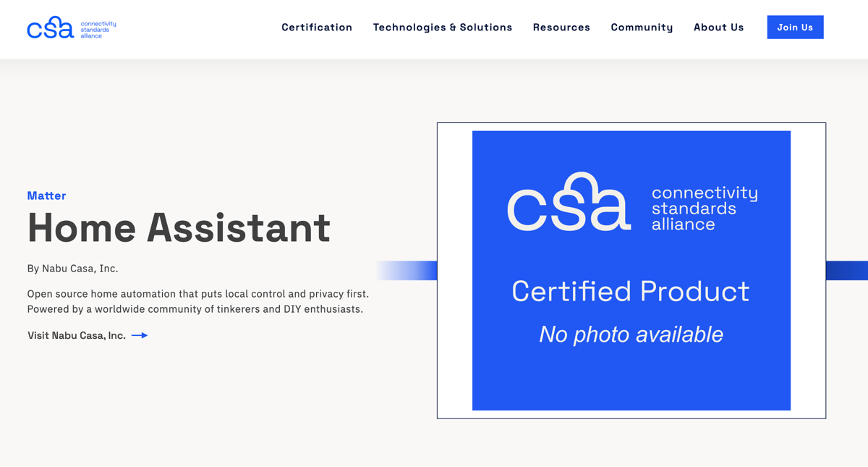
Task: Click the No photo available text
Action: (x=631, y=335)
